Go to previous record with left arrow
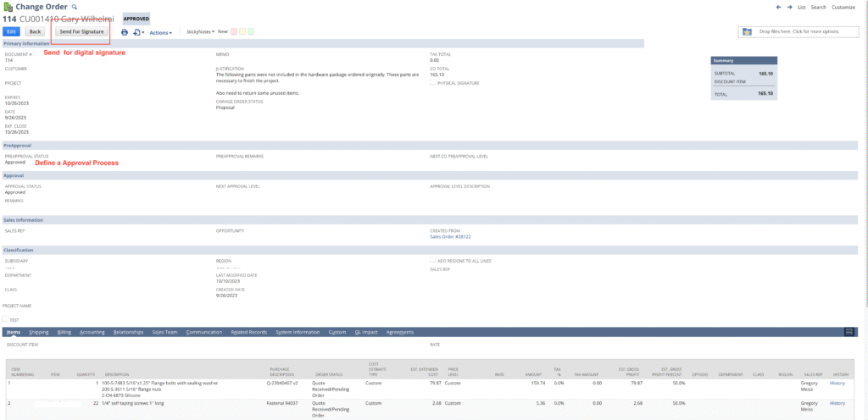The width and height of the screenshot is (868, 420). [x=778, y=7]
